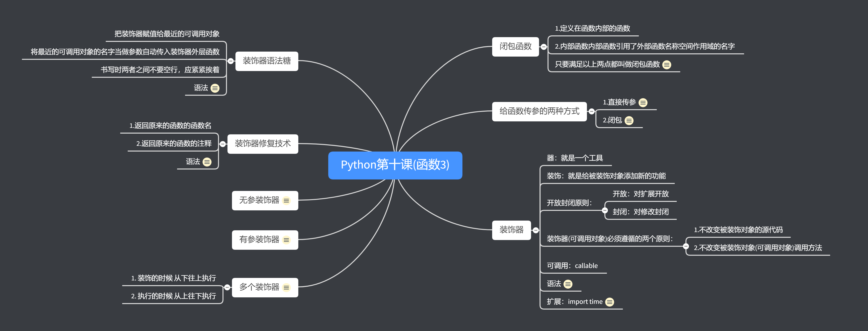Collapse the 装饰器语法糖 branch
This screenshot has width=868, height=331.
coord(231,61)
